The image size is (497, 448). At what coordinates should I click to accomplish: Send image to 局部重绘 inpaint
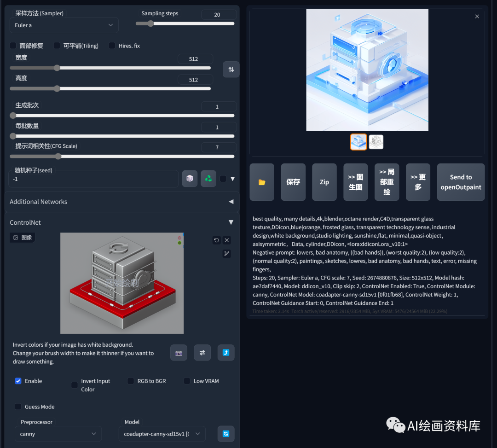(x=387, y=182)
